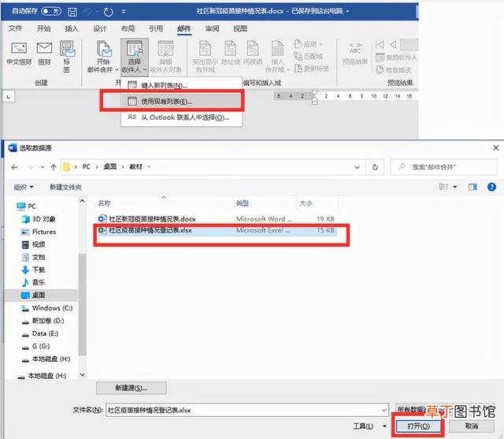Click the ruler tab selector box
This screenshot has height=439, width=504.
9,96
